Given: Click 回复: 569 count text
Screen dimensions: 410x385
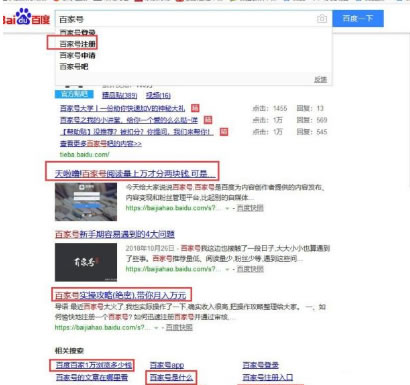Looking at the screenshot, I should 312,120.
